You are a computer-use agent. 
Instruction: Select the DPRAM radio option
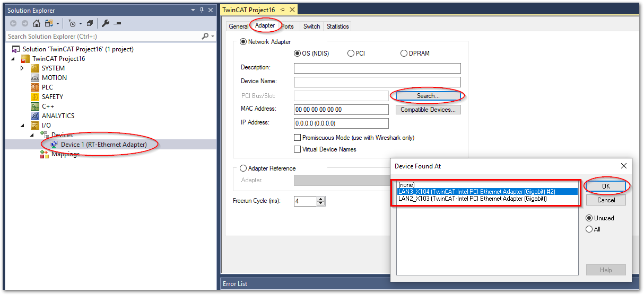[404, 53]
